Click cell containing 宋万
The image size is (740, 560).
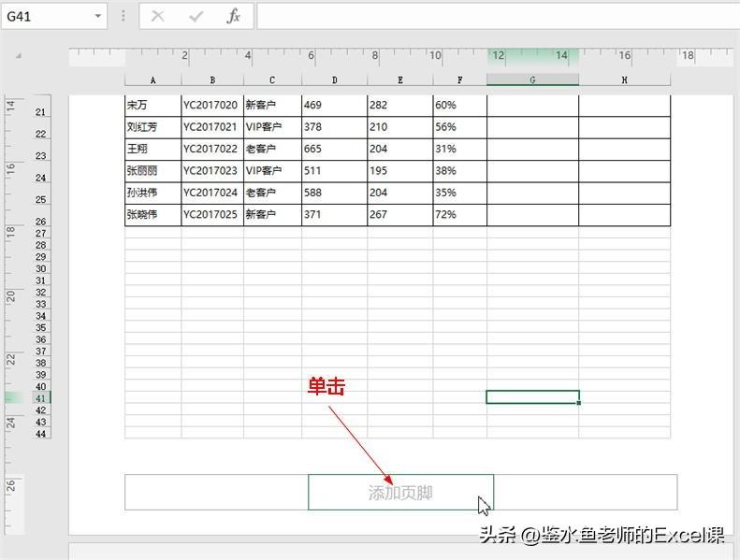click(x=152, y=106)
